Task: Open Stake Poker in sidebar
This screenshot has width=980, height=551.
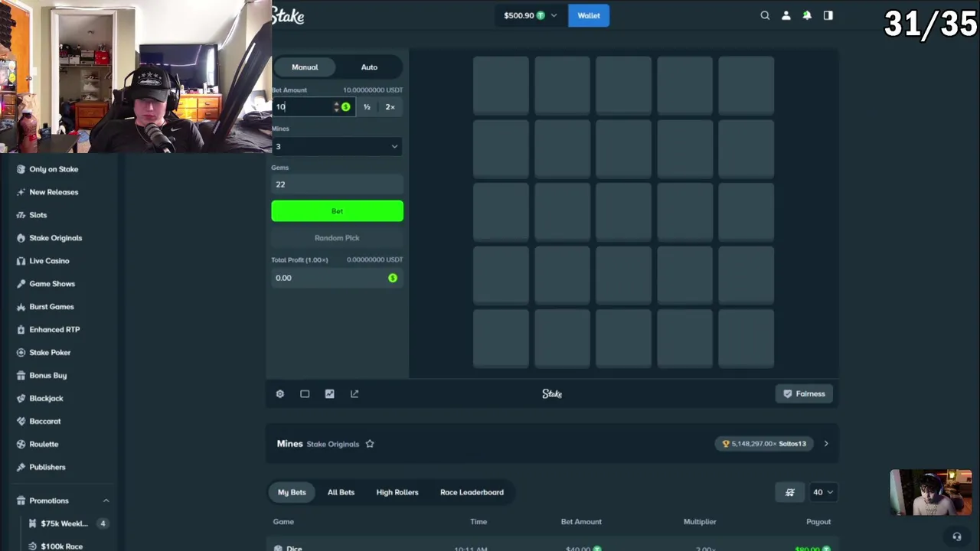Action: point(50,353)
